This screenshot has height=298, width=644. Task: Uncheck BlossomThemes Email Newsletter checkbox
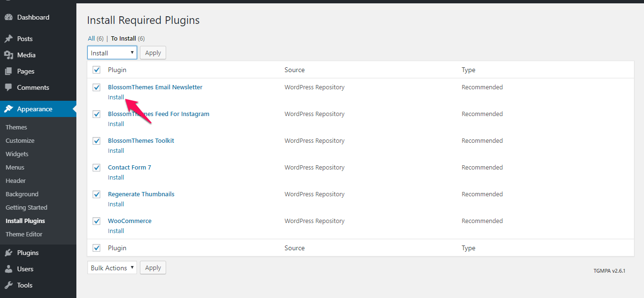coord(96,87)
